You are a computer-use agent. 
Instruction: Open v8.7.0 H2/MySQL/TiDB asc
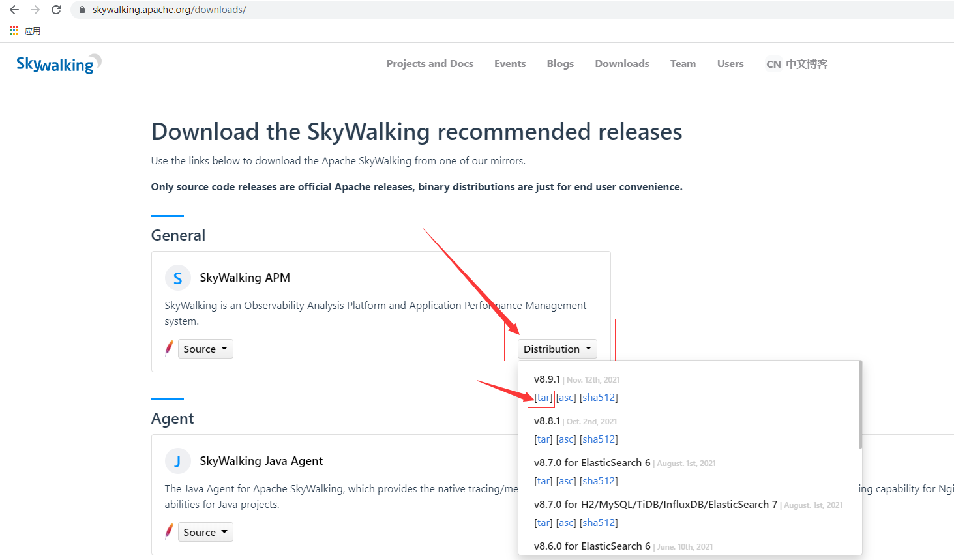click(x=566, y=523)
